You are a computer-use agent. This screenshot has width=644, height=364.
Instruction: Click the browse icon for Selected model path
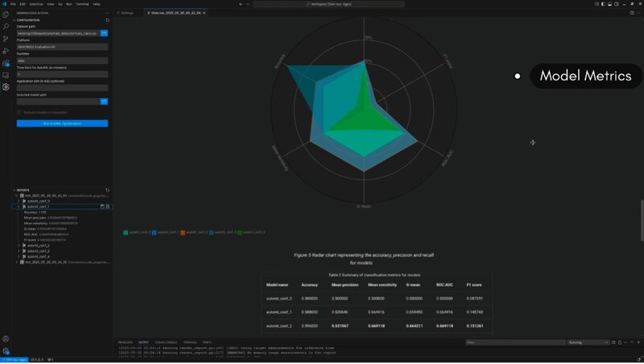tap(104, 101)
